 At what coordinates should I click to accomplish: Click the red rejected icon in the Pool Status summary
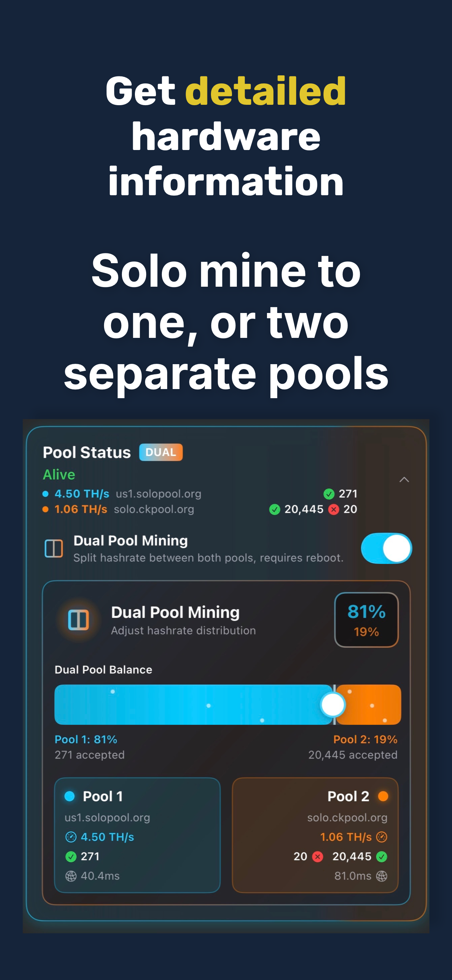coord(334,509)
